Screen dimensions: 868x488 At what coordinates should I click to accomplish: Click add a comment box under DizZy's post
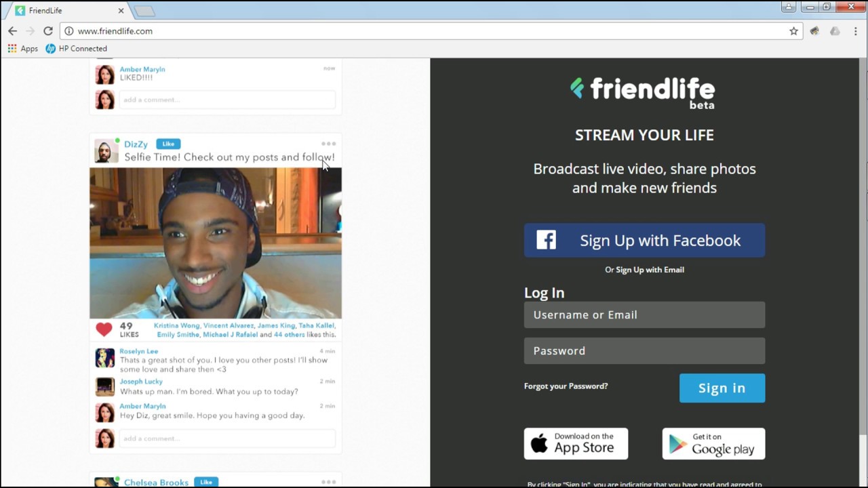227,439
